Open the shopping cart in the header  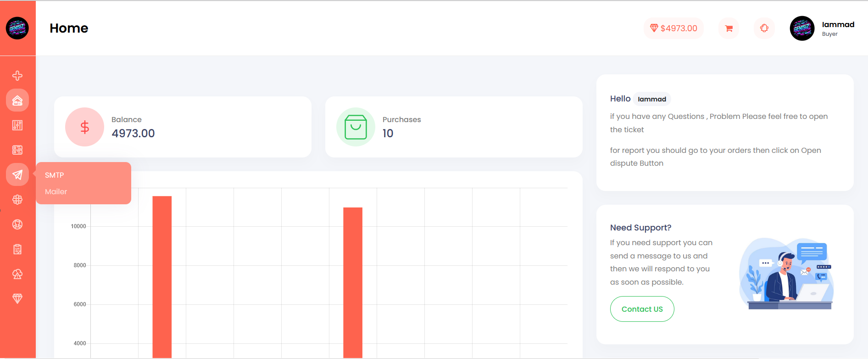click(x=729, y=28)
